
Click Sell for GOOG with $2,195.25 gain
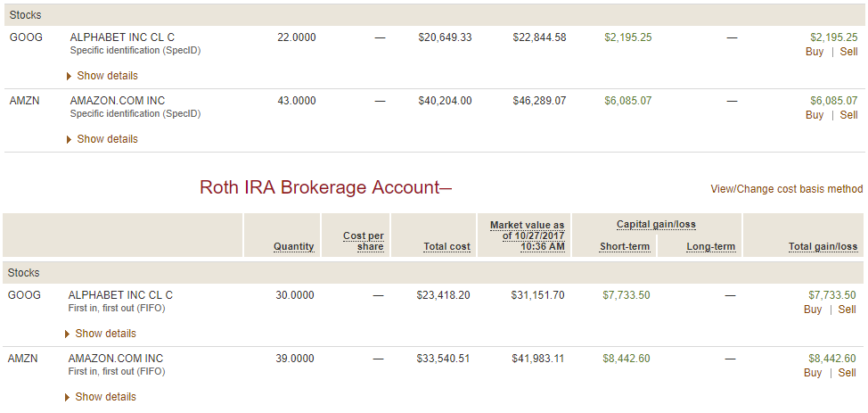848,52
